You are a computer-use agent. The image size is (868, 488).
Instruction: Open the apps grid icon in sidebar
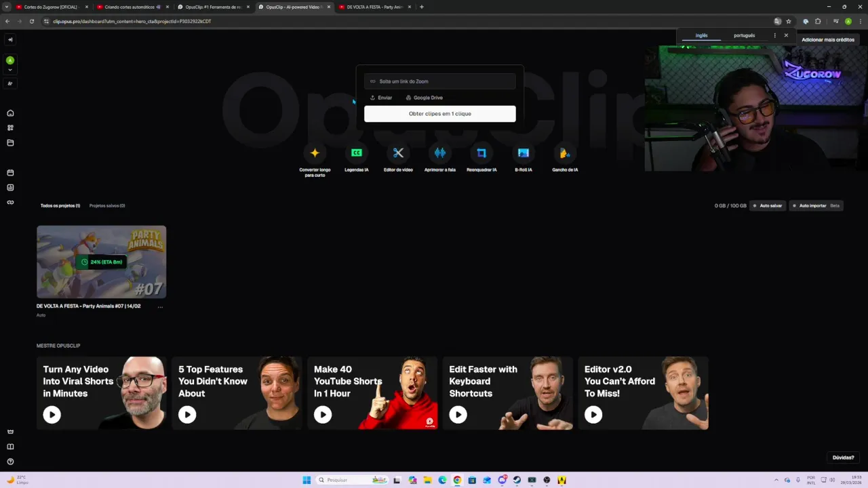point(10,128)
